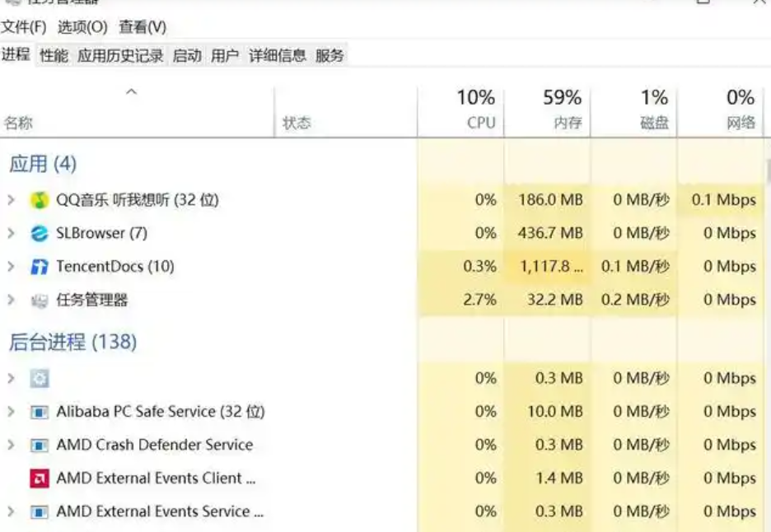The width and height of the screenshot is (771, 532).
Task: Click the 0.2 MB/秒 disk cell
Action: pos(633,301)
